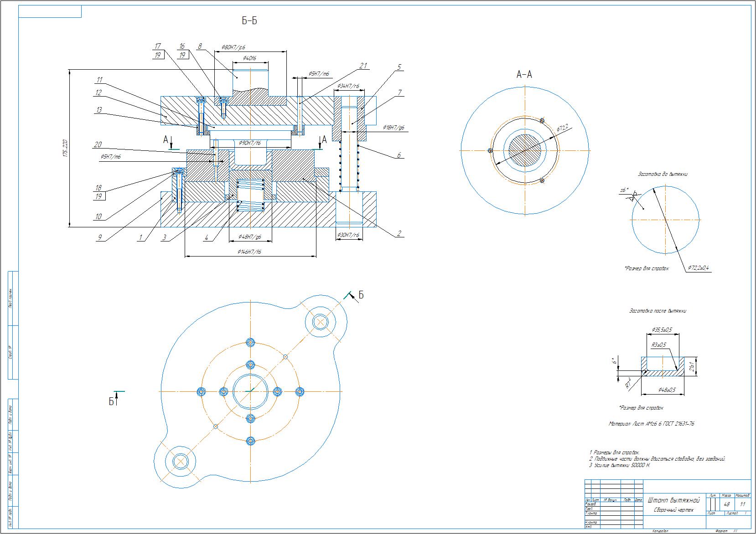Select the lower-left guide bushing circle in plan view
Screen dimensions: 756x534
pyautogui.click(x=181, y=462)
